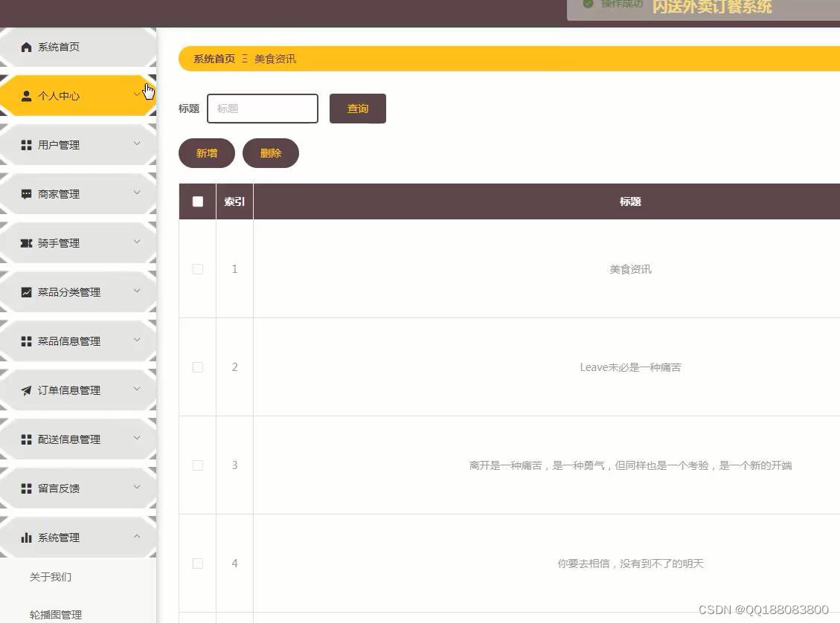Click the paper plane icon beside 订单信息管理
840x623 pixels.
(26, 390)
